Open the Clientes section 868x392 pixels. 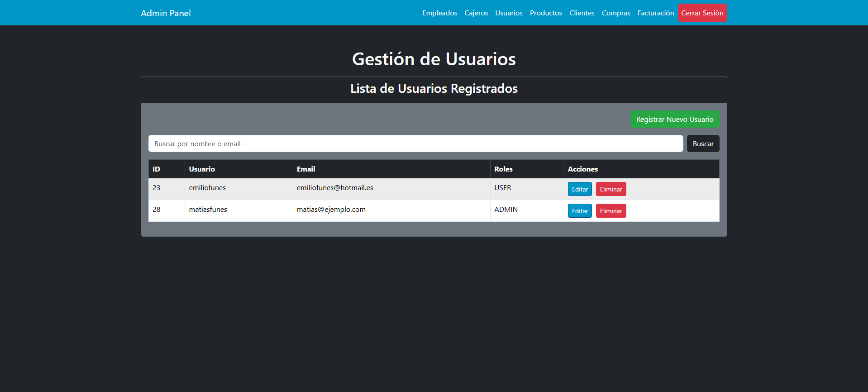pos(582,13)
